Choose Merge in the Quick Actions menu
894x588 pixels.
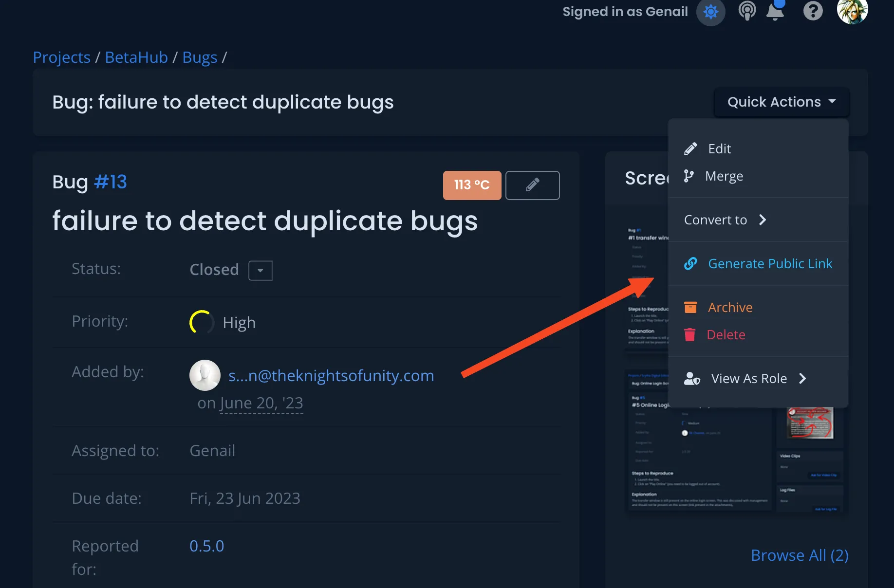point(724,176)
